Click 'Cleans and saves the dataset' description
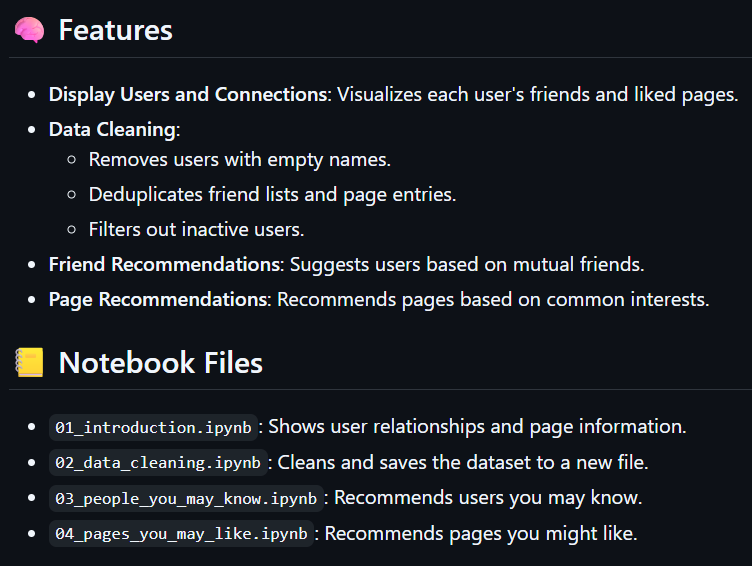The image size is (752, 566). point(462,463)
